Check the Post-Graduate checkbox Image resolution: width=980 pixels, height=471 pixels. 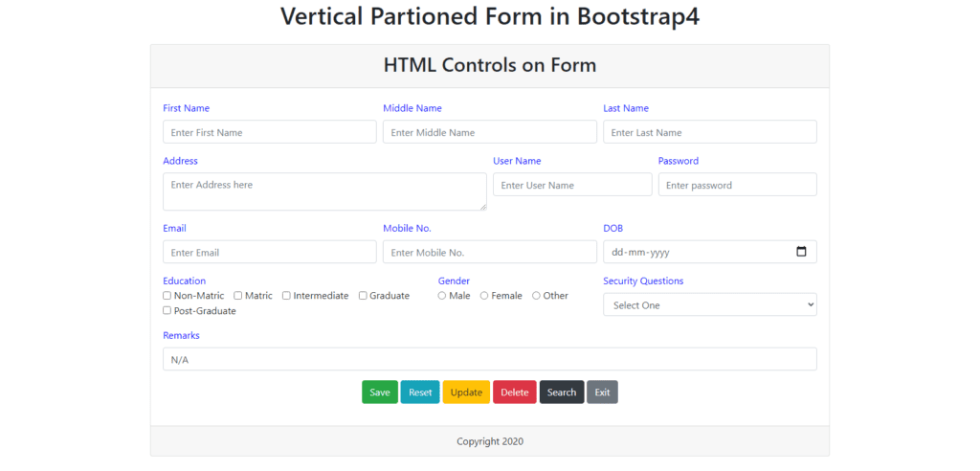[x=167, y=310]
